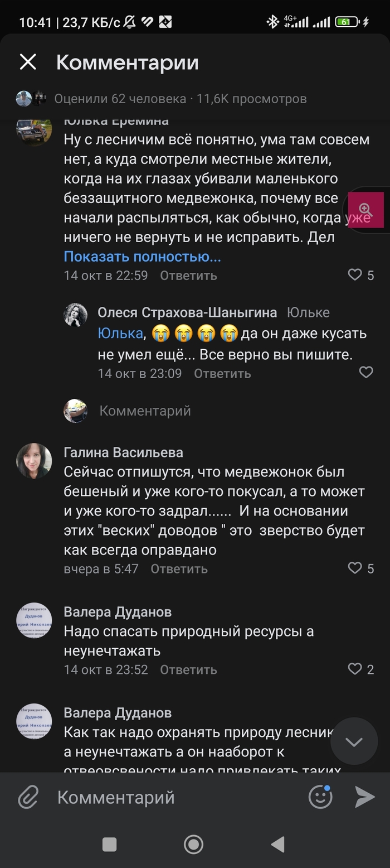
Task: Like Галина Васильева's comment
Action: tap(355, 568)
